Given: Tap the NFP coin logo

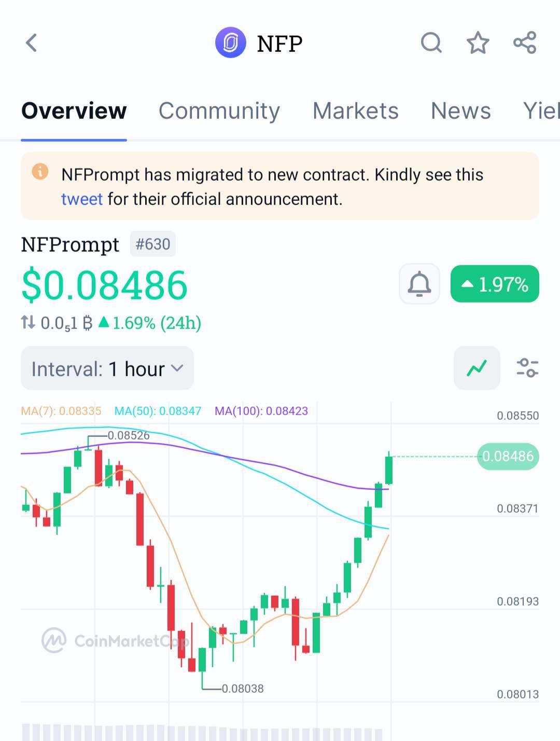Looking at the screenshot, I should coord(230,43).
